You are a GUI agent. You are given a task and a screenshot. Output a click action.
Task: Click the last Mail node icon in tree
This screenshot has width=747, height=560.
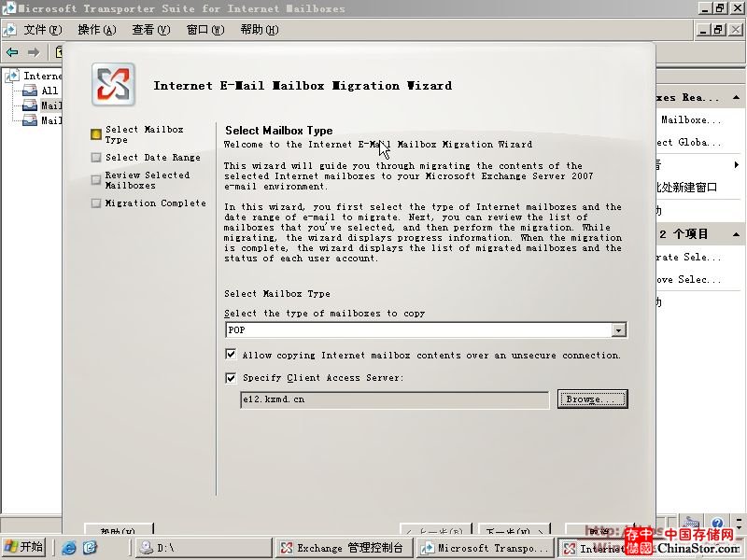[x=30, y=120]
